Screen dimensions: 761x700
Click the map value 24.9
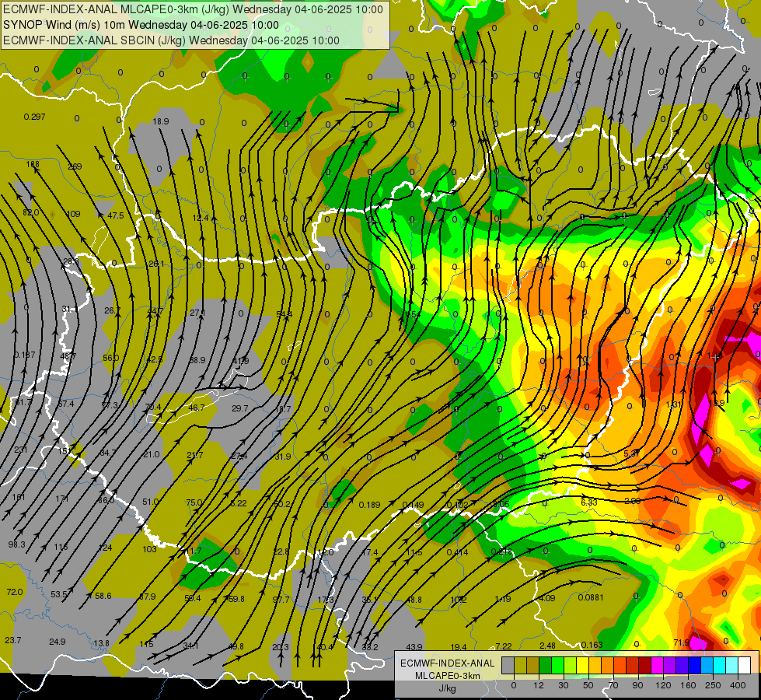[58, 642]
